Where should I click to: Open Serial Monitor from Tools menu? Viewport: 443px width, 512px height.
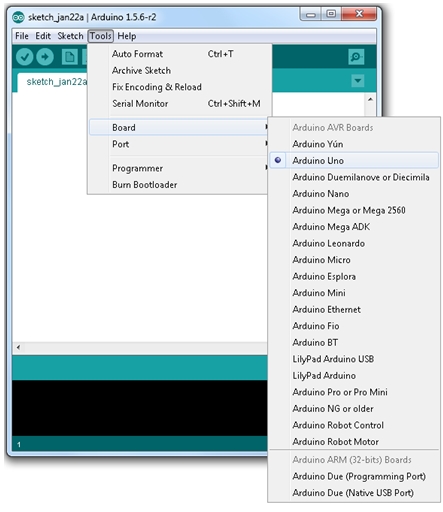click(x=180, y=104)
